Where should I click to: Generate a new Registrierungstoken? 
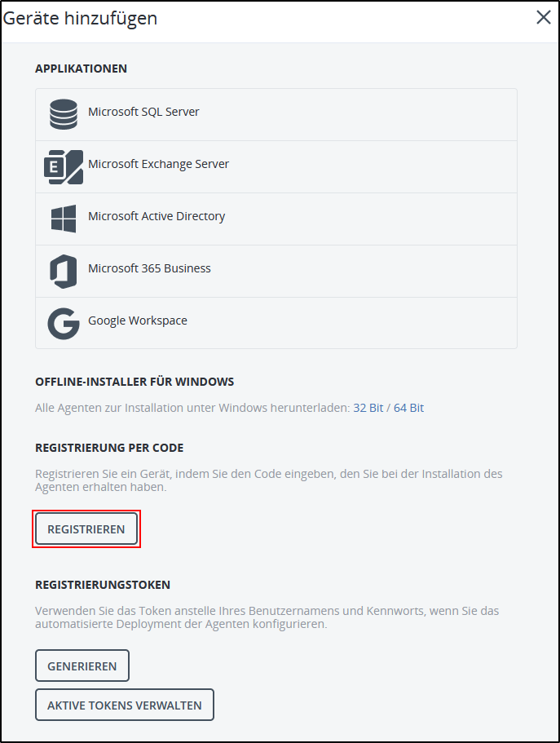pyautogui.click(x=82, y=666)
